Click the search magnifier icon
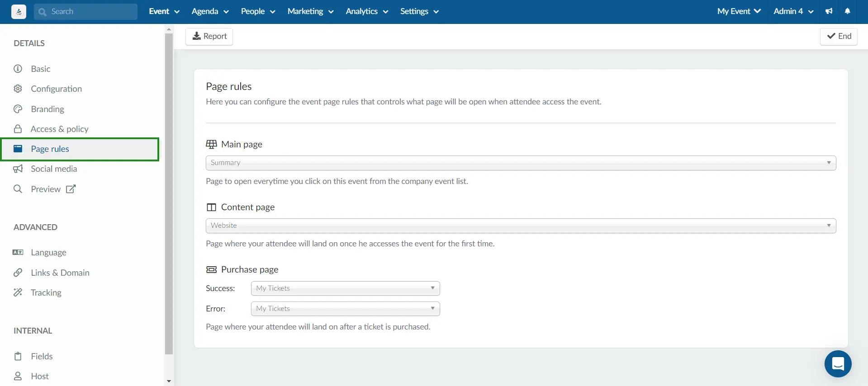The height and width of the screenshot is (386, 868). pos(43,12)
